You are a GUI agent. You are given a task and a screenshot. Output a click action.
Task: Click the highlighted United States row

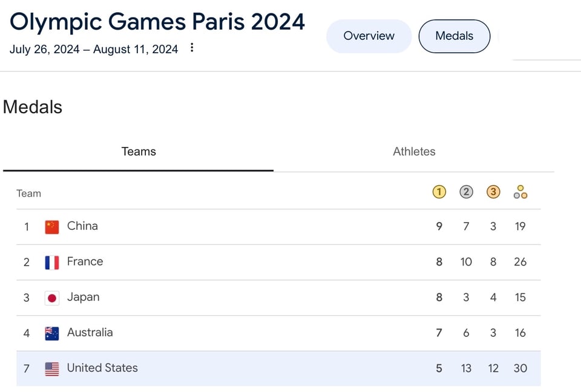pos(278,368)
